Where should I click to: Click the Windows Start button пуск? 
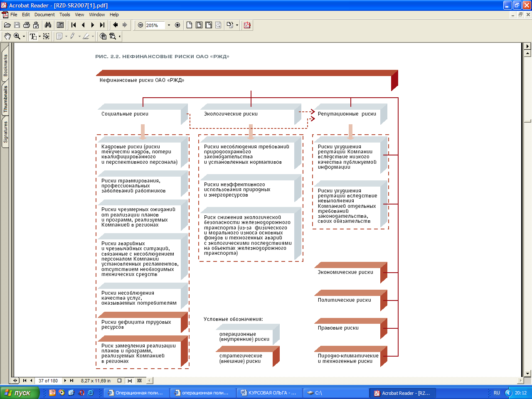(20, 393)
